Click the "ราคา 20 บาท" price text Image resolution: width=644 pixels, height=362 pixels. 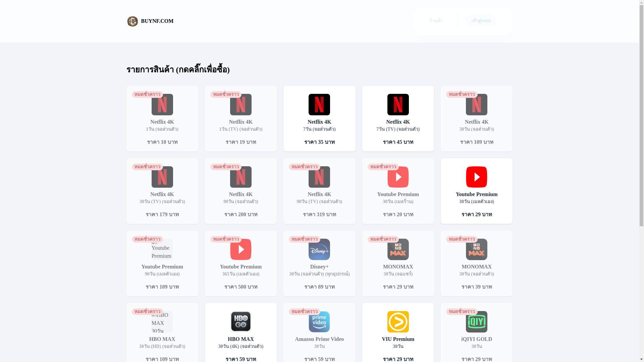pyautogui.click(x=398, y=215)
